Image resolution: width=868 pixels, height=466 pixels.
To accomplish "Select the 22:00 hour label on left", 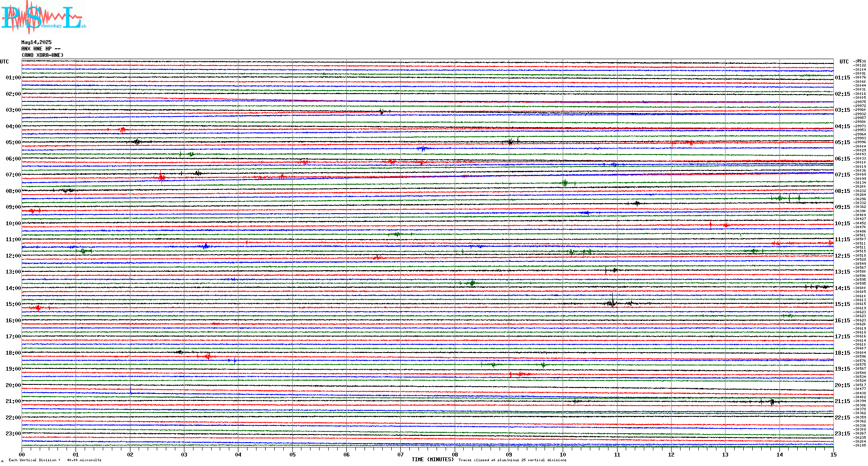I will click(x=13, y=418).
